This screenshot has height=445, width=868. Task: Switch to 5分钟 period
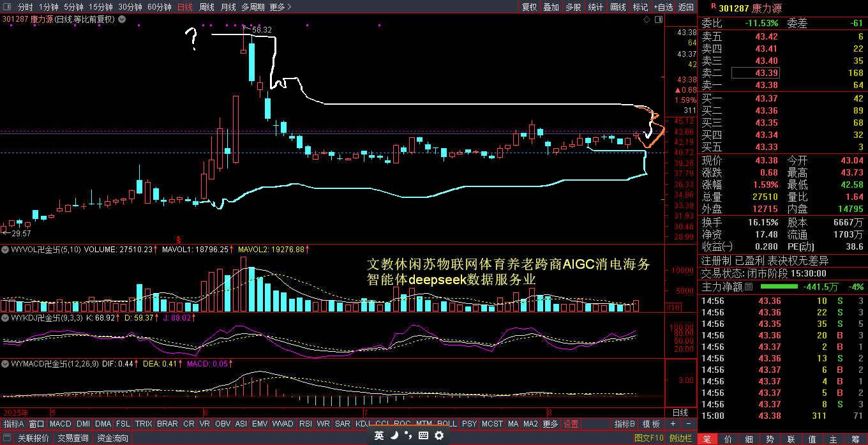73,7
